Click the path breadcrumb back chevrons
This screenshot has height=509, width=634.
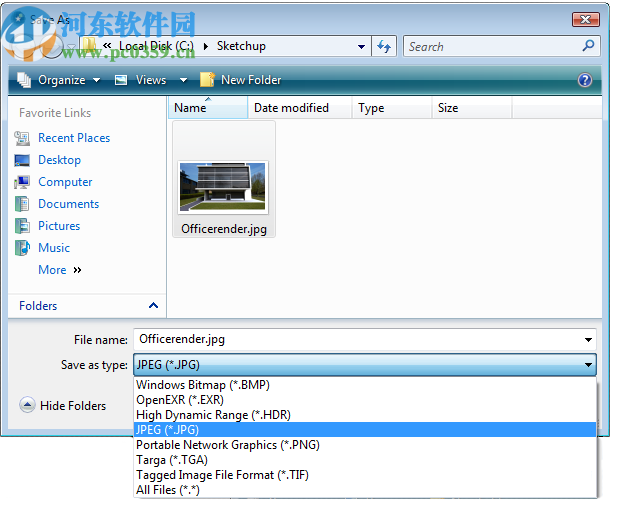point(107,46)
